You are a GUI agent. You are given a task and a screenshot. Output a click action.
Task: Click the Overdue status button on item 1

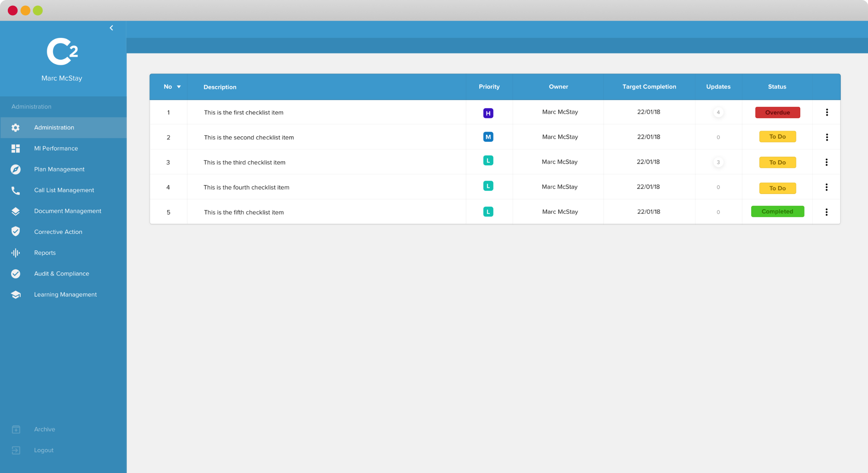tap(777, 112)
